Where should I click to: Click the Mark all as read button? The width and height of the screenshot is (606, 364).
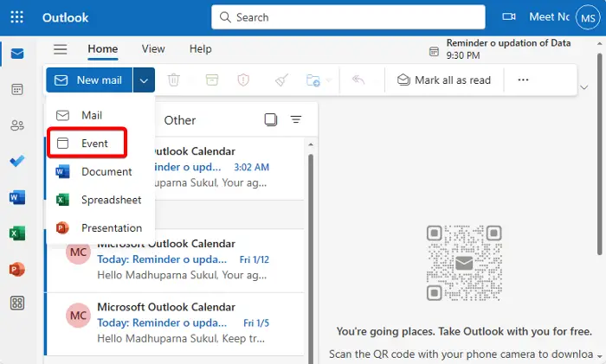click(444, 80)
